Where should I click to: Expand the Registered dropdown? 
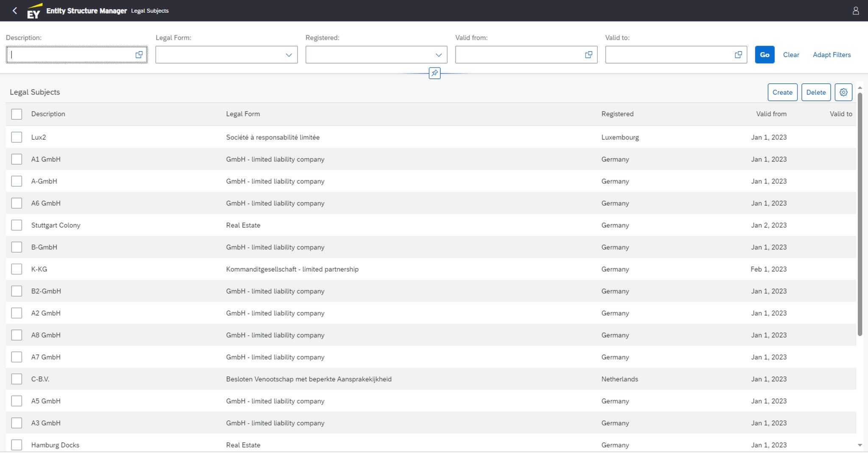(x=438, y=55)
